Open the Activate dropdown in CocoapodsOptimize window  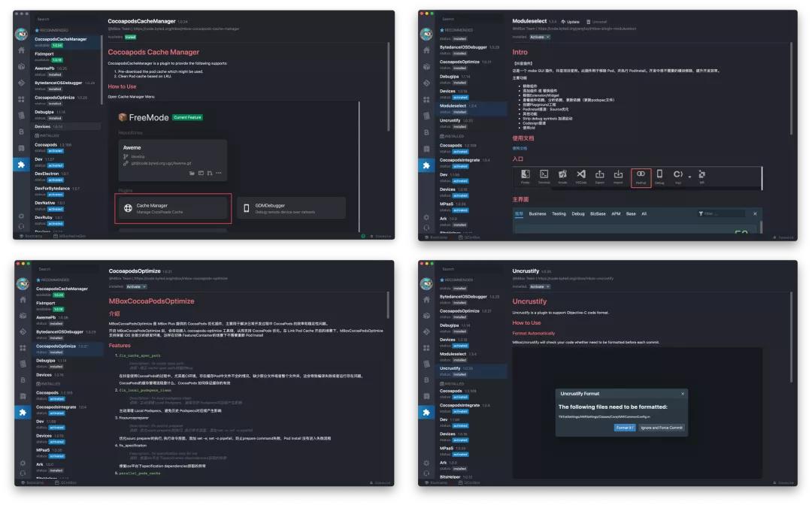(136, 286)
